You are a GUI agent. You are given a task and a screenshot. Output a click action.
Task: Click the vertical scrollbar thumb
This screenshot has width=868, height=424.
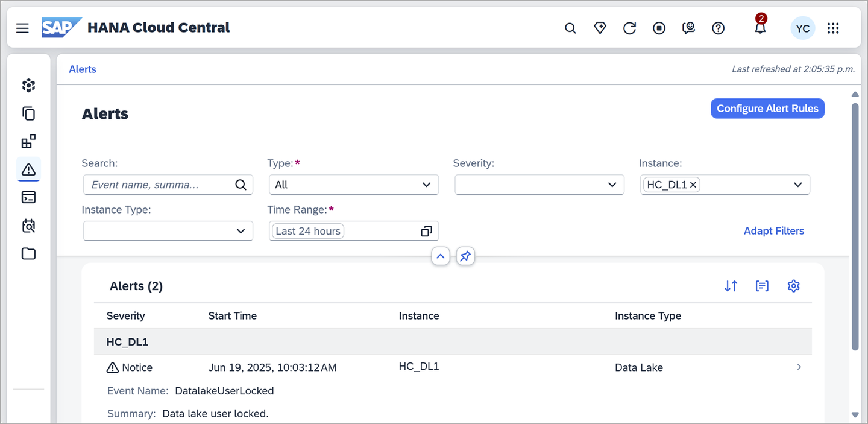point(855,226)
